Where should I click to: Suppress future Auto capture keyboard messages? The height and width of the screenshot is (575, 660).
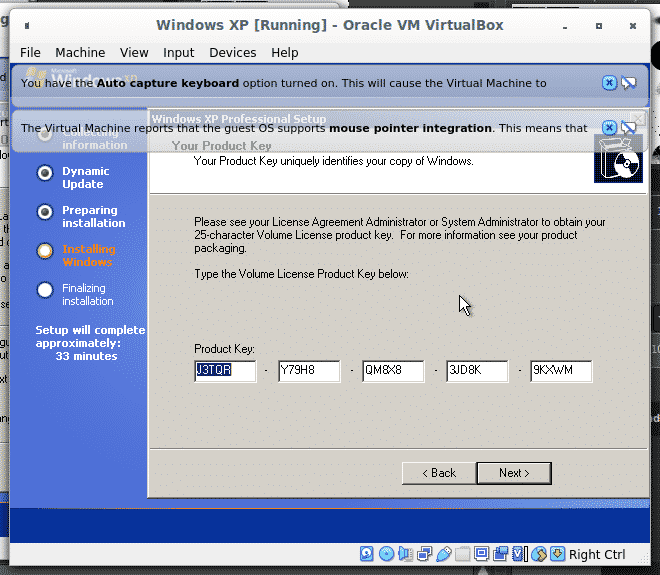point(629,83)
